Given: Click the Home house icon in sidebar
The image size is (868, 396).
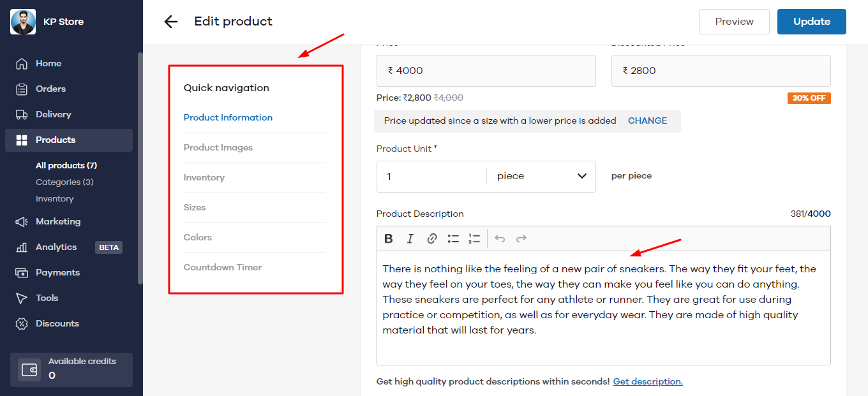Looking at the screenshot, I should coord(22,64).
